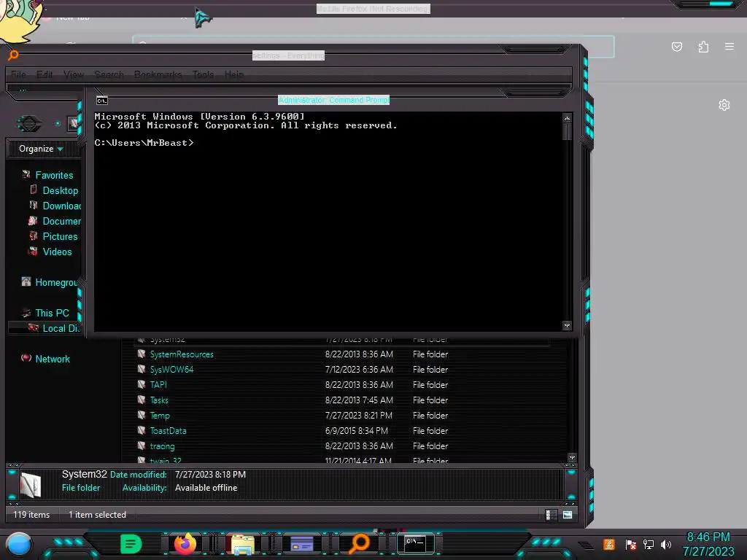Image resolution: width=747 pixels, height=560 pixels.
Task: Click the 7/27/2023 8:18 PM date modified value
Action: pyautogui.click(x=210, y=475)
